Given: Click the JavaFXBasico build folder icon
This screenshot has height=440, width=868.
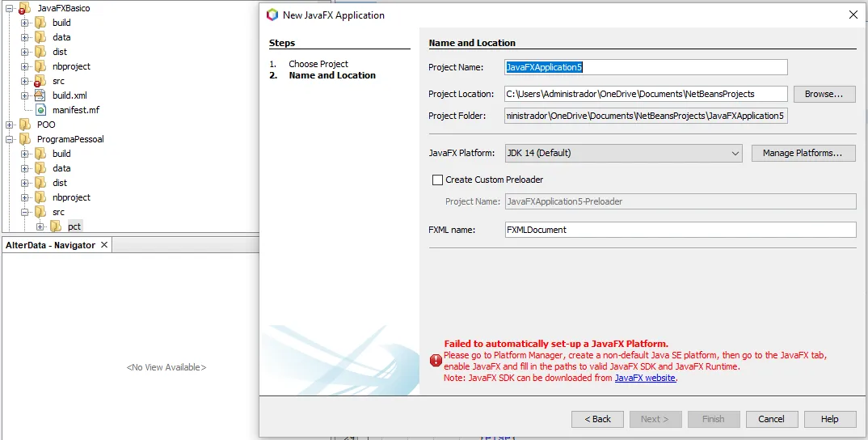Looking at the screenshot, I should (x=40, y=23).
